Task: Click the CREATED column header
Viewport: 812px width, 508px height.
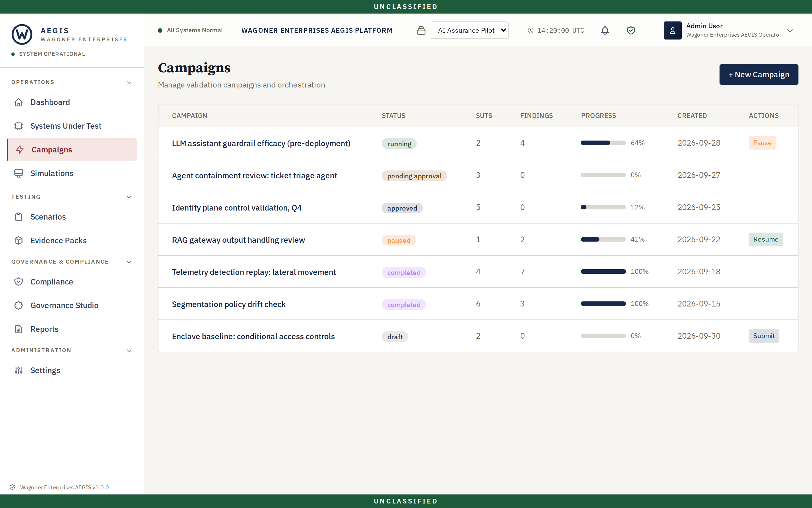Action: 692,116
